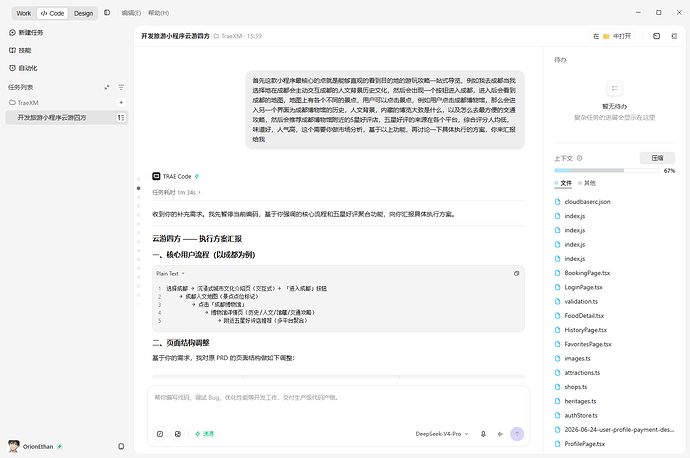The height and width of the screenshot is (458, 690).
Task: Select the 其他 context tab
Action: click(587, 183)
